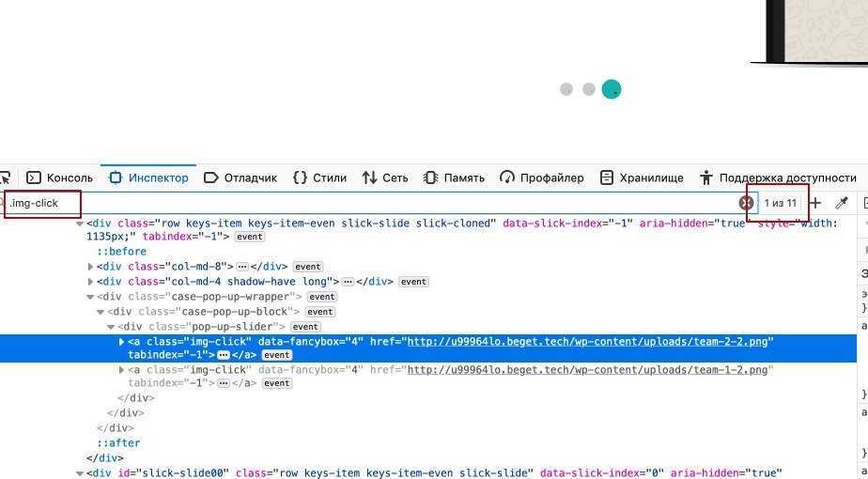The width and height of the screenshot is (868, 479).
Task: Open the team-1-2.png href link
Action: pos(587,370)
